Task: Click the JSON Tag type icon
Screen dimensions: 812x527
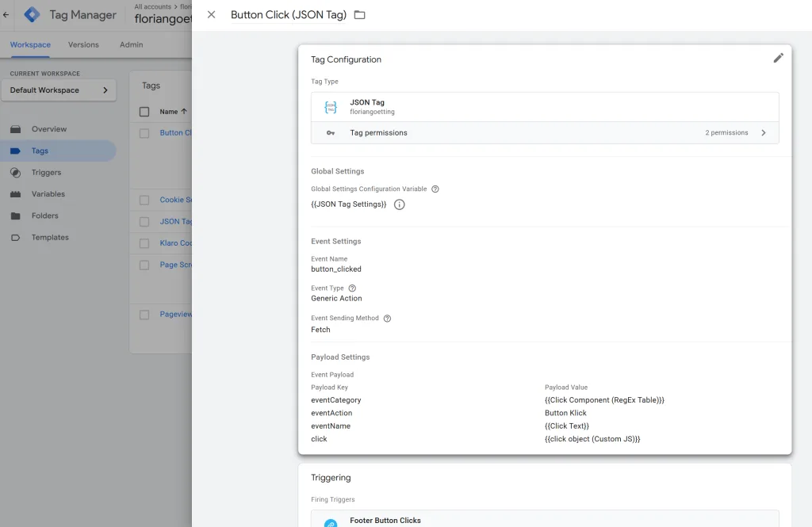Action: (x=331, y=107)
